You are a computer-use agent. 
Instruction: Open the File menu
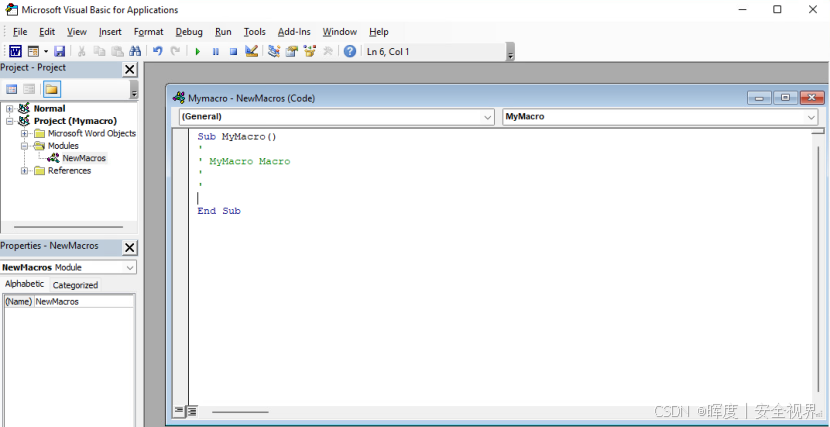[20, 32]
